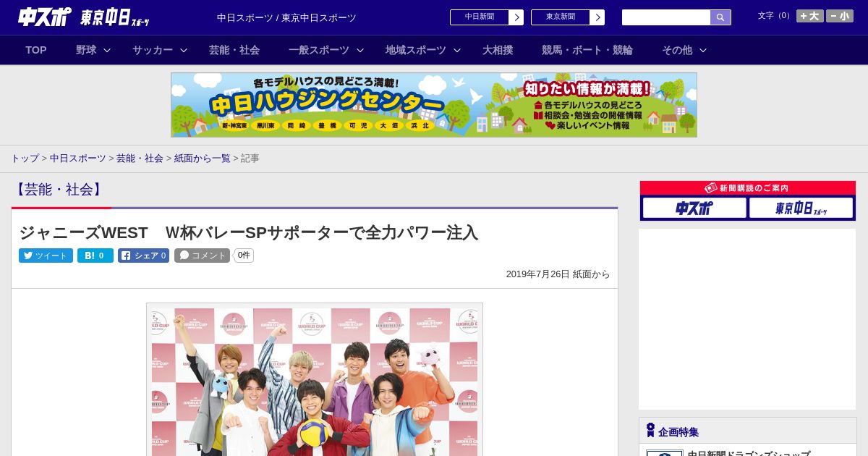Go to 芸能・社会 in breadcrumb
868x456 pixels.
[x=140, y=158]
